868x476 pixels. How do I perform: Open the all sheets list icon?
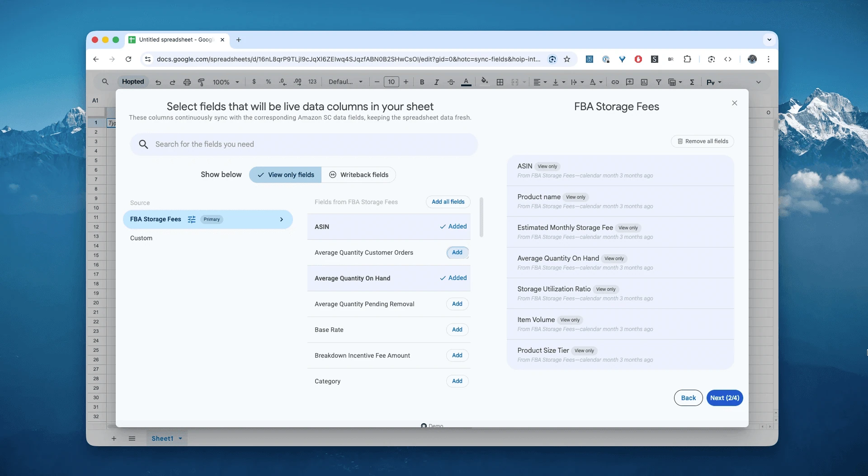132,439
